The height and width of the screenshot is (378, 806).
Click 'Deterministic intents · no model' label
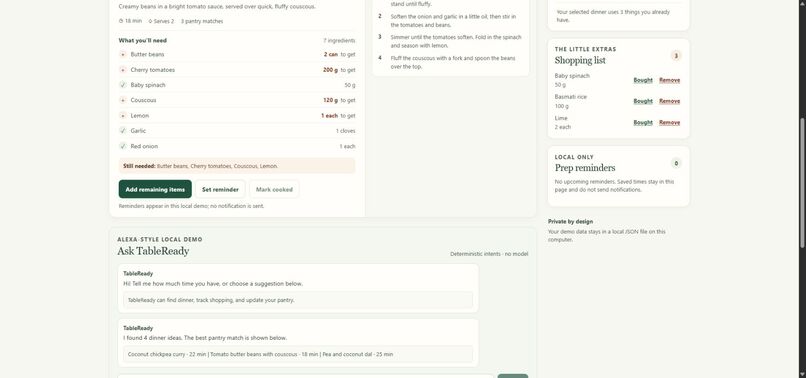click(488, 254)
